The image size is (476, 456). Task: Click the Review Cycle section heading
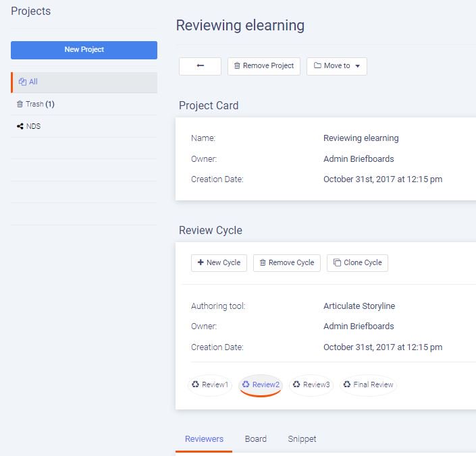(211, 231)
